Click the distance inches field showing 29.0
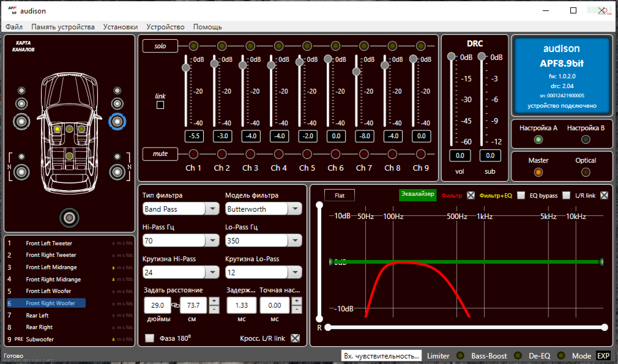 click(x=158, y=305)
